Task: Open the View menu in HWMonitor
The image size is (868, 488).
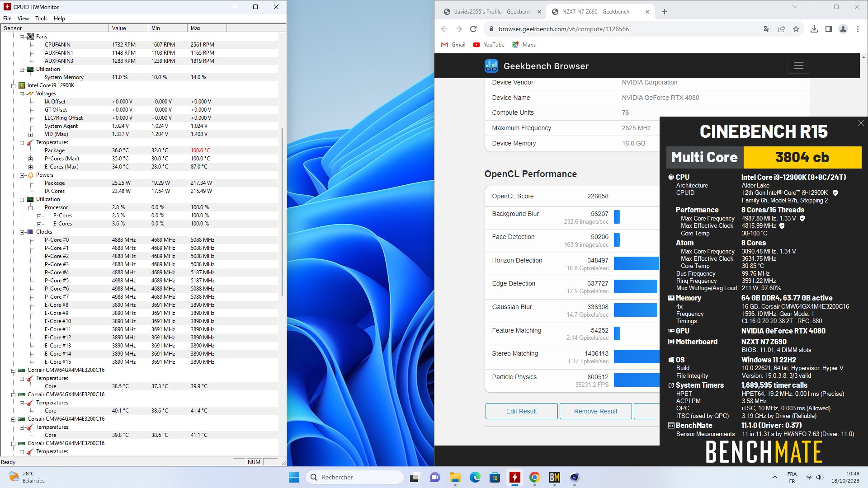Action: coord(23,19)
